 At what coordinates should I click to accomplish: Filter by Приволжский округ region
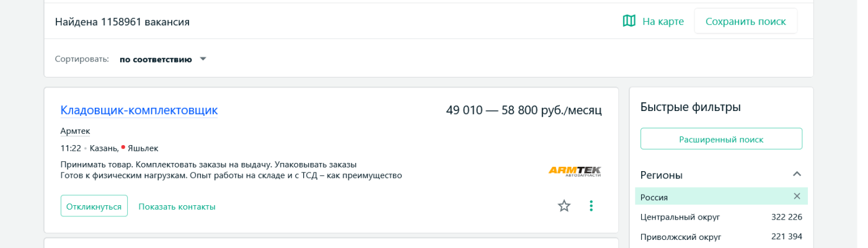681,237
